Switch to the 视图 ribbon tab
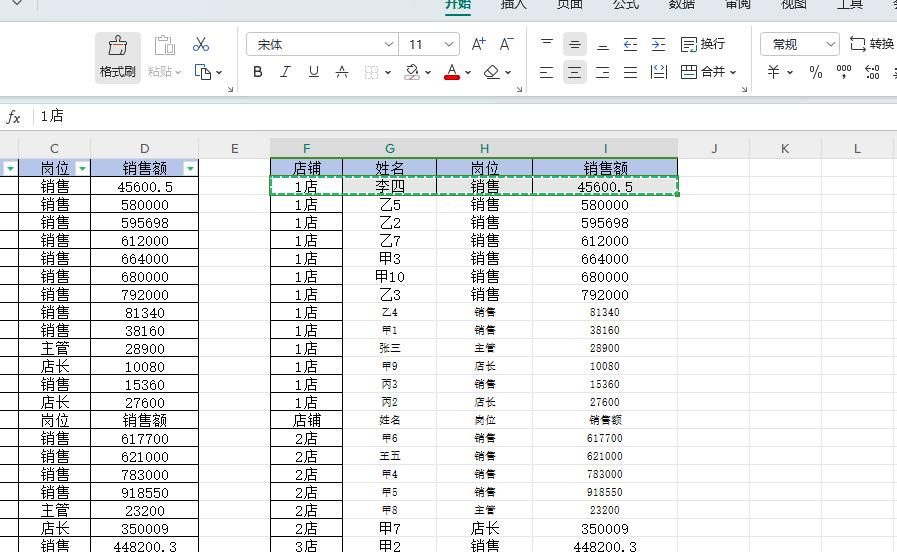 pyautogui.click(x=794, y=5)
